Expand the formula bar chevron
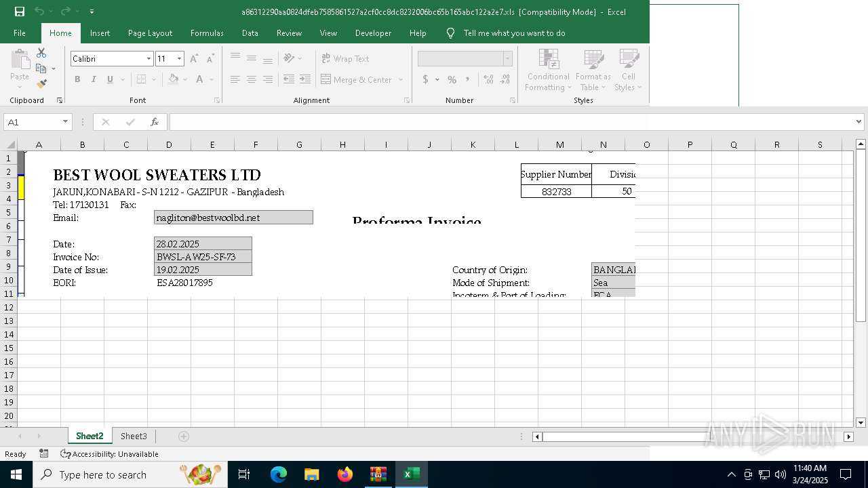This screenshot has width=868, height=488. (859, 122)
